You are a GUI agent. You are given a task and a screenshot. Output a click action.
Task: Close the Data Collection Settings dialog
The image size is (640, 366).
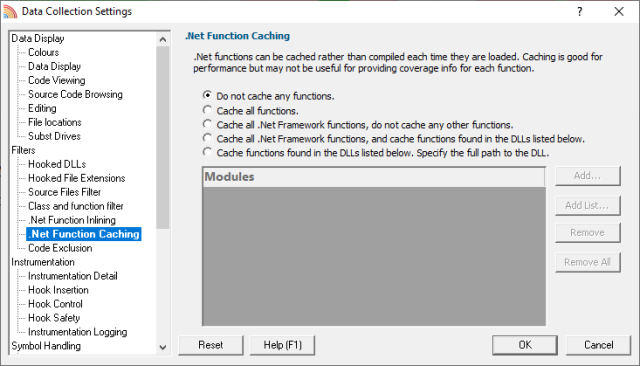[619, 11]
